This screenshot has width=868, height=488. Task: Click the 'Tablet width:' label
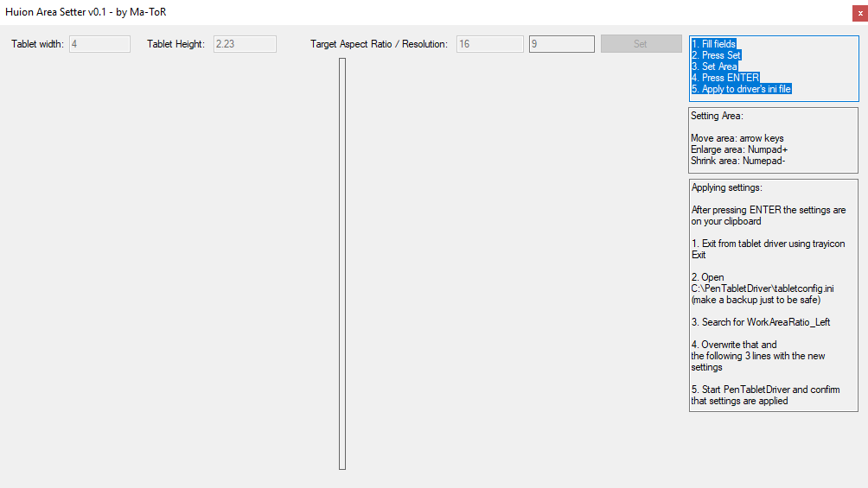tap(38, 44)
